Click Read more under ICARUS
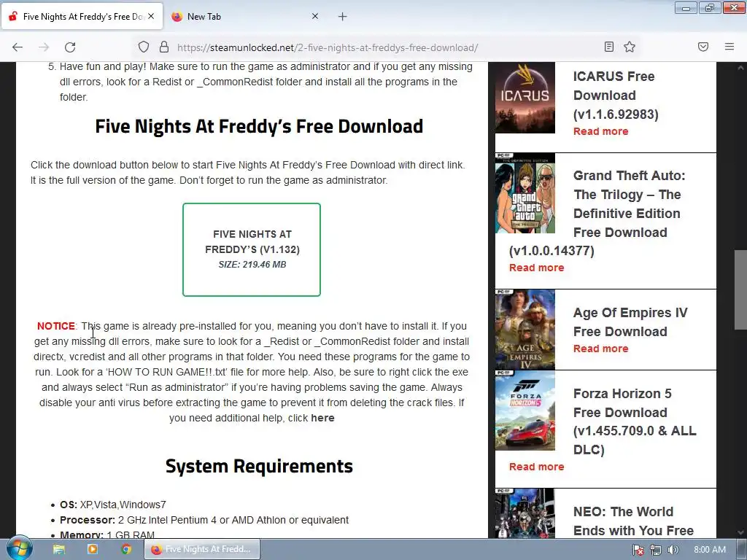Image resolution: width=747 pixels, height=560 pixels. pyautogui.click(x=601, y=131)
